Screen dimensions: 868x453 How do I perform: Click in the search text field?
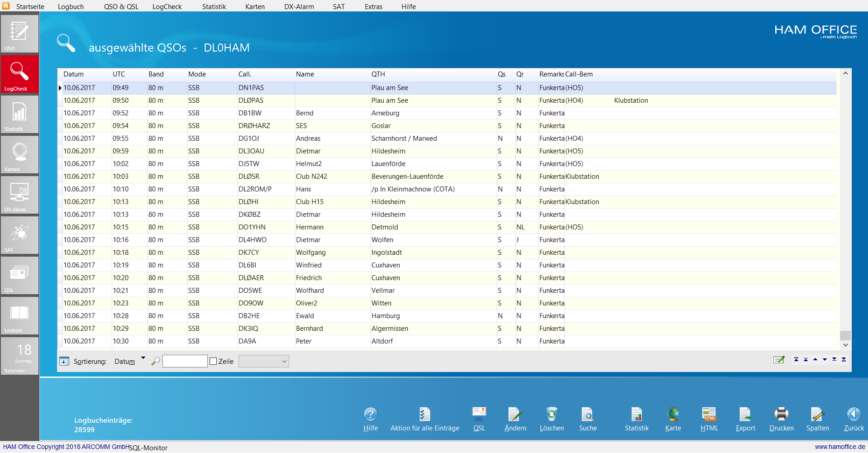[185, 361]
